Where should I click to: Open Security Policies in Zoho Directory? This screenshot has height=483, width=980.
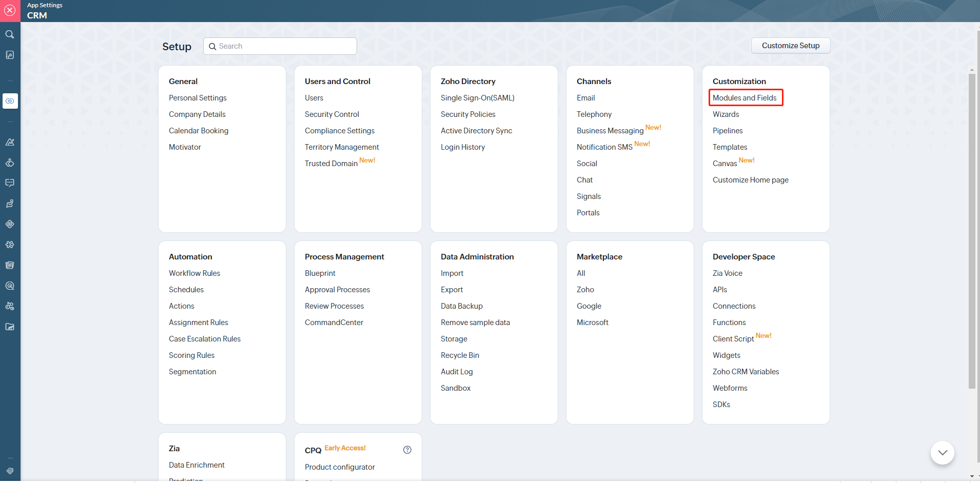coord(468,114)
